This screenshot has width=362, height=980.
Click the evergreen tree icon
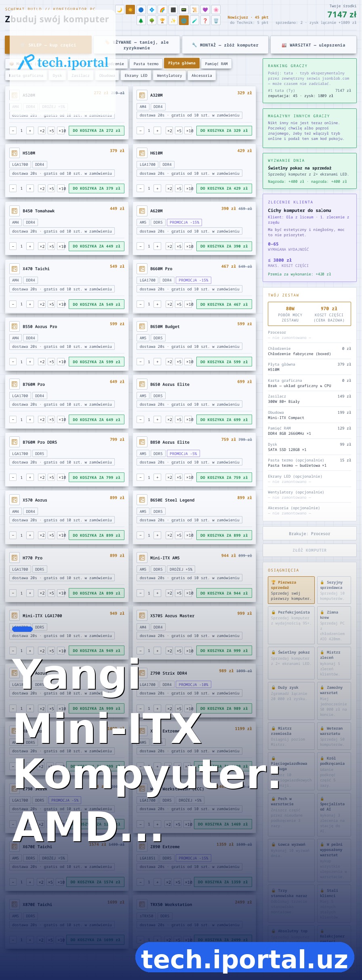[141, 20]
